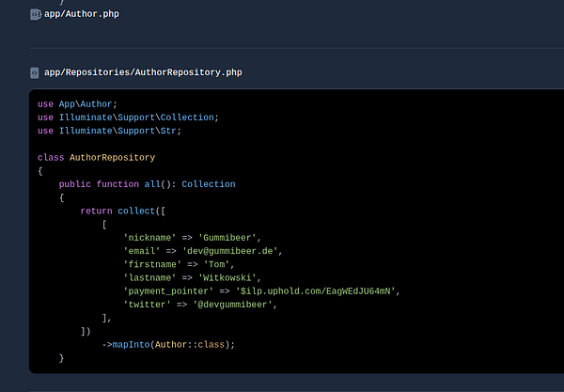
Task: Click the 'public function all(): Collection' line
Action: click(148, 184)
